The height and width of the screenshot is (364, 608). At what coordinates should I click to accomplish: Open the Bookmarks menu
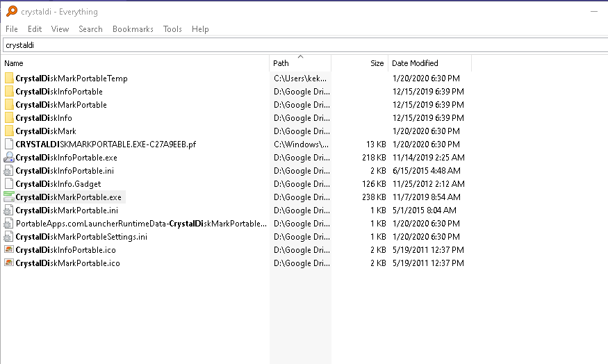[133, 29]
